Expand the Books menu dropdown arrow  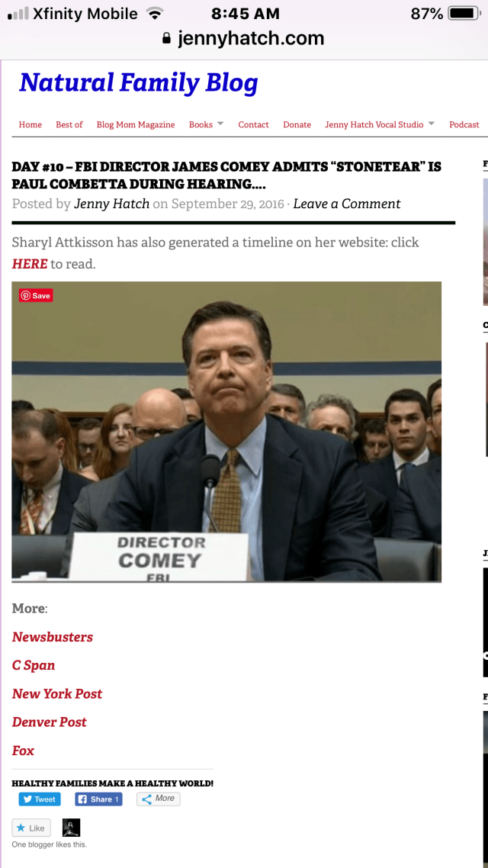[x=220, y=124]
